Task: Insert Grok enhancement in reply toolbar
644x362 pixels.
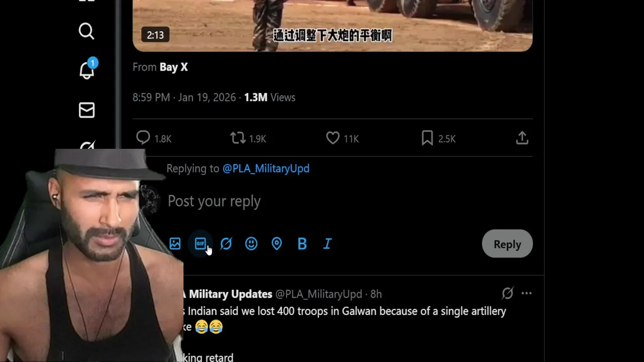Action: point(226,244)
